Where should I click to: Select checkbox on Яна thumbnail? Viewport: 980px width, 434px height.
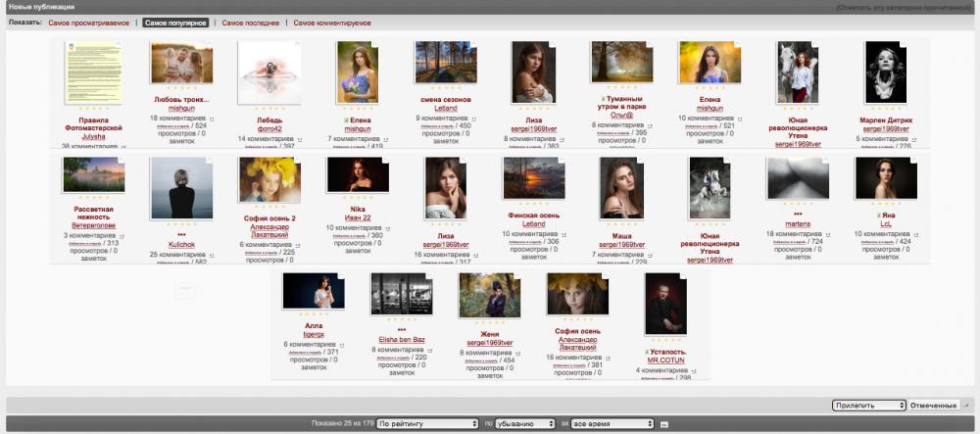[913, 161]
